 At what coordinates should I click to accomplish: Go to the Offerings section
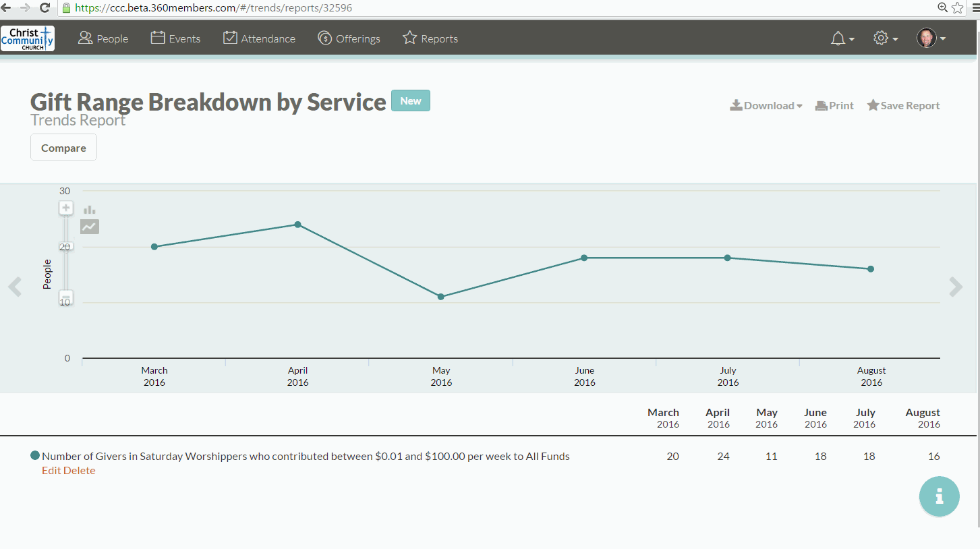click(349, 39)
